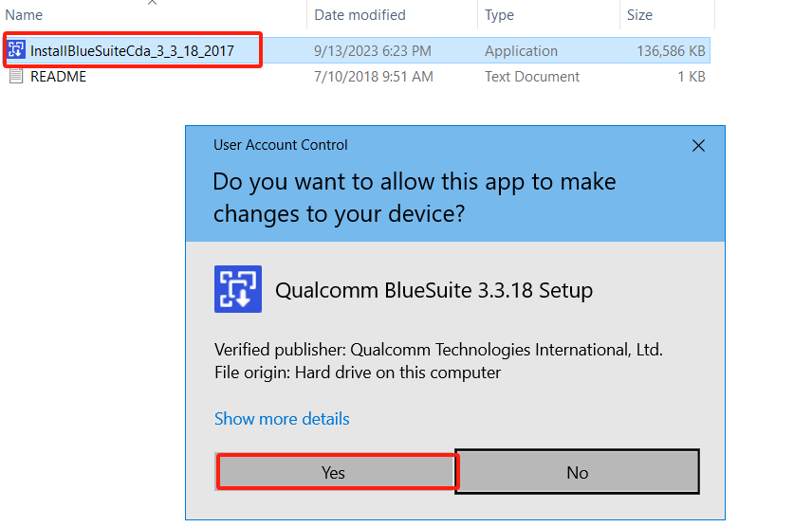The image size is (812, 527).
Task: Click the Application type cell of the installer
Action: pos(521,51)
